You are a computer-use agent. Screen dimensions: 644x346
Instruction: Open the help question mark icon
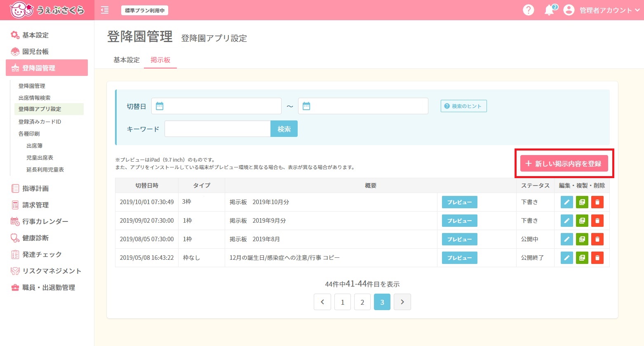coord(528,10)
